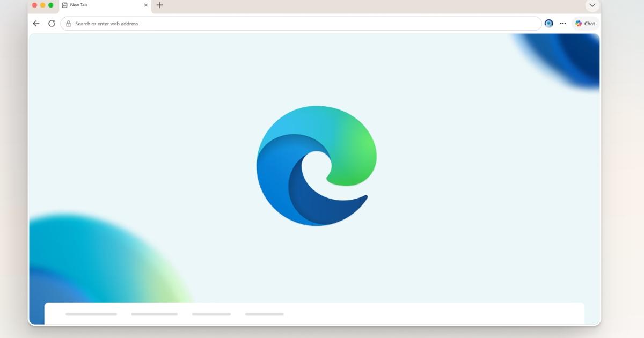Reload the page with the refresh icon
644x338 pixels.
[52, 24]
